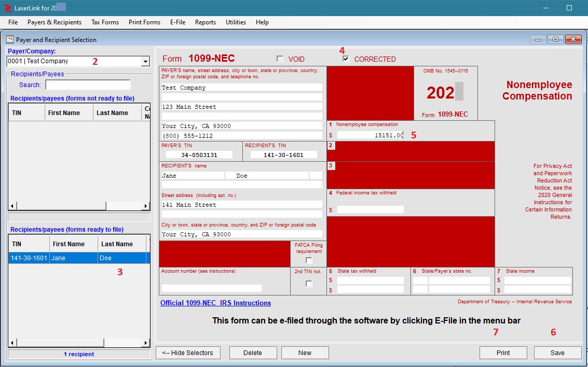Open the Utilities menu
The width and height of the screenshot is (588, 367).
tap(236, 22)
